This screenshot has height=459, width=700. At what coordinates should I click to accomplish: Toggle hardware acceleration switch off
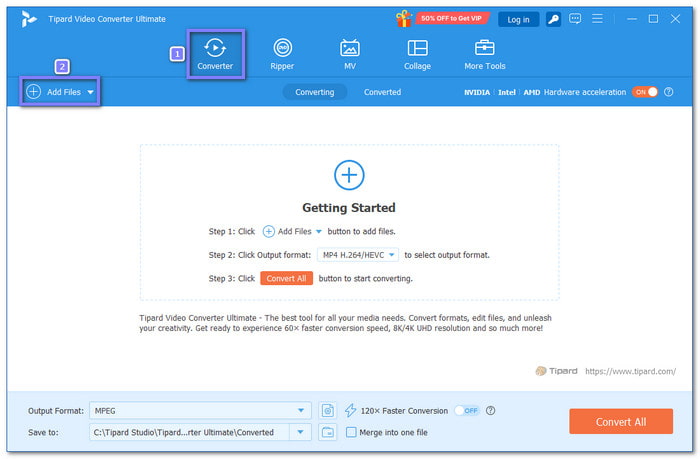click(645, 92)
